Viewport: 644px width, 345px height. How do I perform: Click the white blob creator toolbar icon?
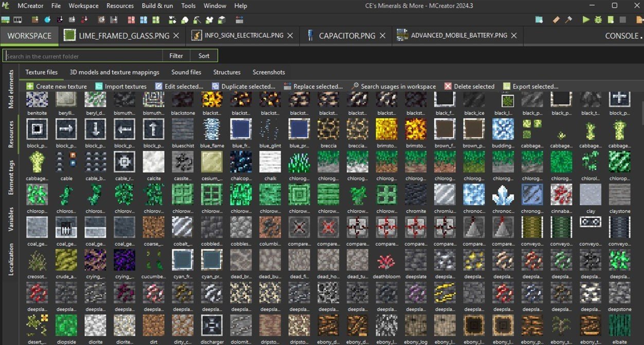[x=185, y=20]
